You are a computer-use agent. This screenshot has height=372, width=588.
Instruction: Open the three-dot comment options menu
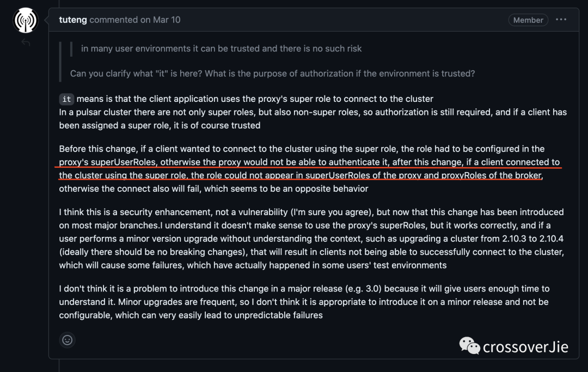click(561, 20)
